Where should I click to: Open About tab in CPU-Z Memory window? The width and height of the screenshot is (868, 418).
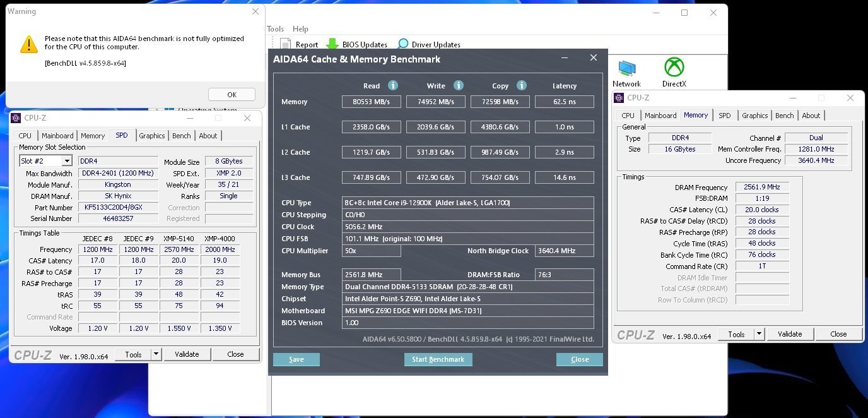811,116
